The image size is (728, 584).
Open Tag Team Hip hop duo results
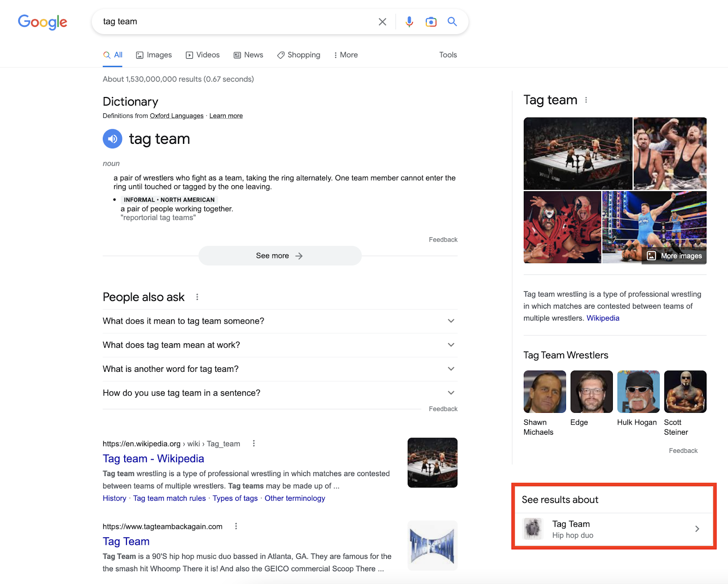[x=614, y=529]
